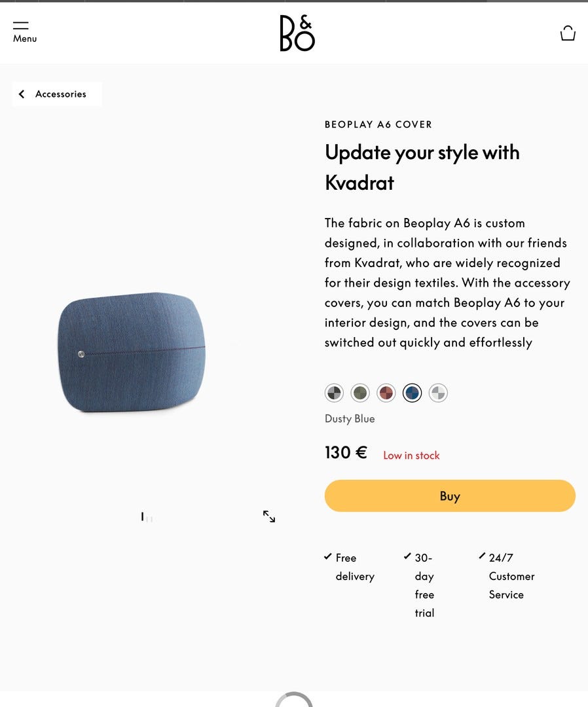The height and width of the screenshot is (707, 588).
Task: Click the loading spinner at page bottom
Action: (294, 700)
